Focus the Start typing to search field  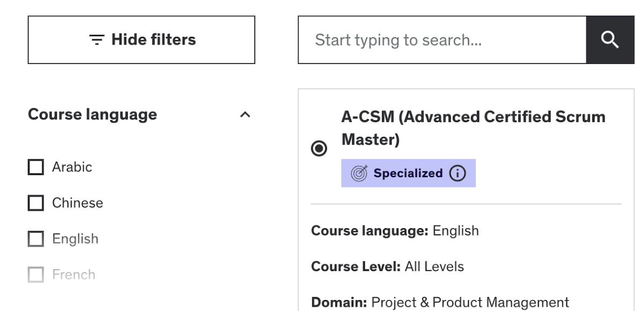click(442, 40)
